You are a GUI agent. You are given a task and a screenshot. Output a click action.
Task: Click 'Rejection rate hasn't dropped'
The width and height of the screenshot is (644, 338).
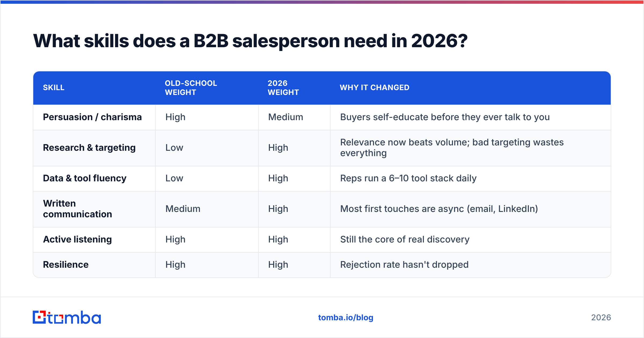[404, 265]
